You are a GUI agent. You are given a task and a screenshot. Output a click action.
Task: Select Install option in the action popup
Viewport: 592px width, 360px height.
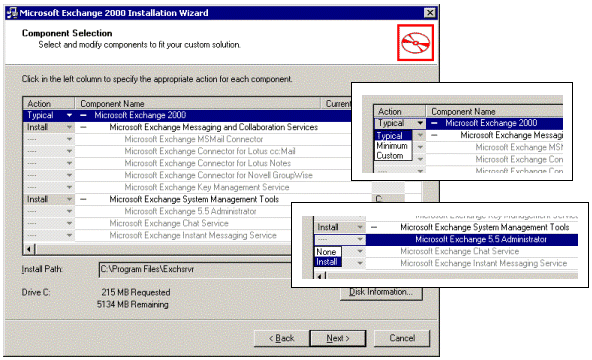[x=327, y=262]
